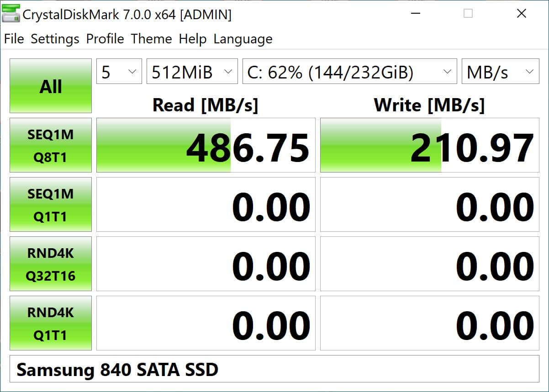Open the MB/s units dropdown
The height and width of the screenshot is (392, 549).
500,71
